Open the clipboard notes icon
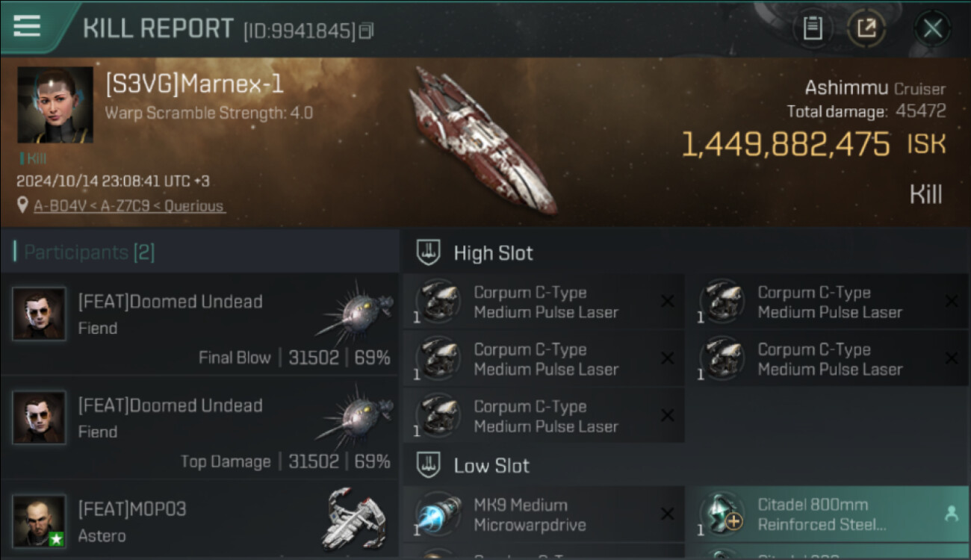Screen dimensions: 971x560 click(x=813, y=29)
